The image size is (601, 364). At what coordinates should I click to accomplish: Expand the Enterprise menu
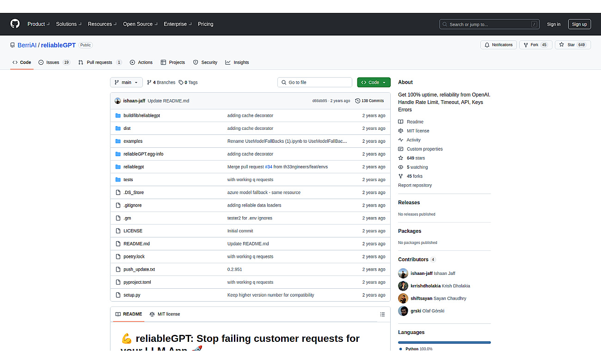tap(178, 24)
